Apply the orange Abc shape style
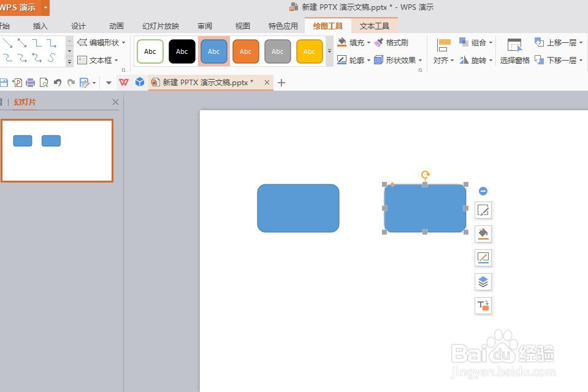 coord(246,51)
